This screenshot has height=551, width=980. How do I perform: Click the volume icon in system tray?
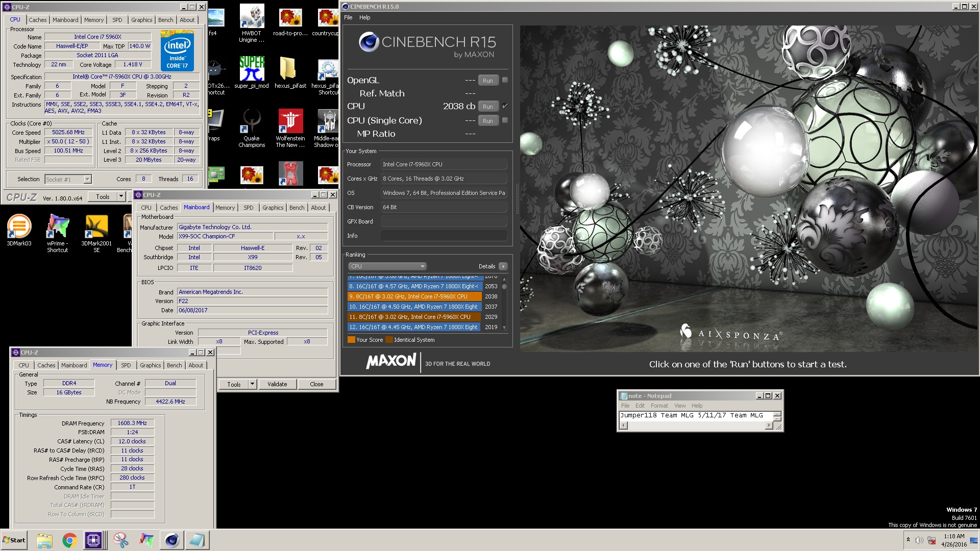919,540
